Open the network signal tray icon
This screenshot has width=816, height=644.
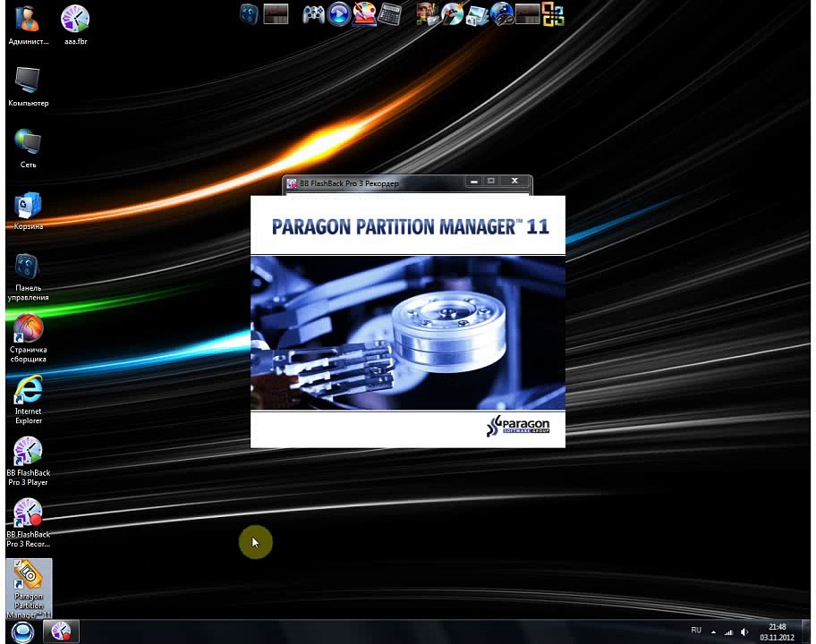tap(728, 632)
